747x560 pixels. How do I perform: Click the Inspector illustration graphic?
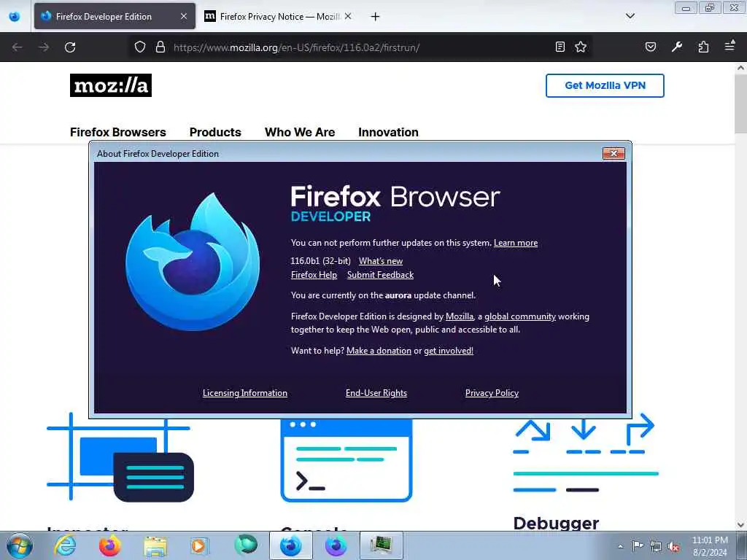pos(120,458)
